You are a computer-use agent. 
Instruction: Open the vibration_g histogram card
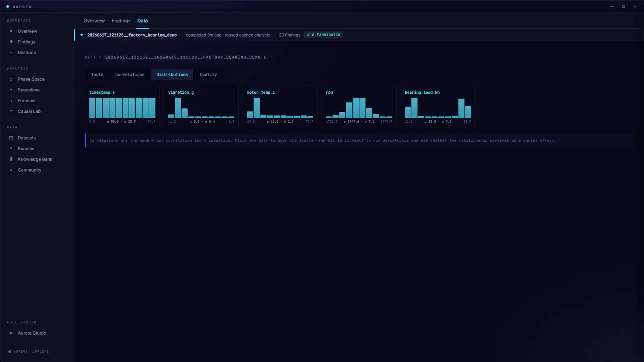coord(201,107)
